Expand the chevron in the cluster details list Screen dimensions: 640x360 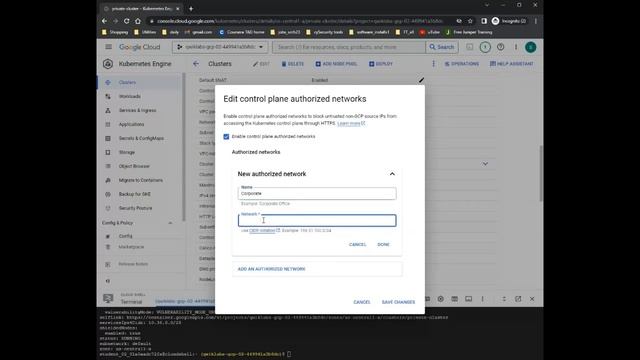(x=485, y=164)
